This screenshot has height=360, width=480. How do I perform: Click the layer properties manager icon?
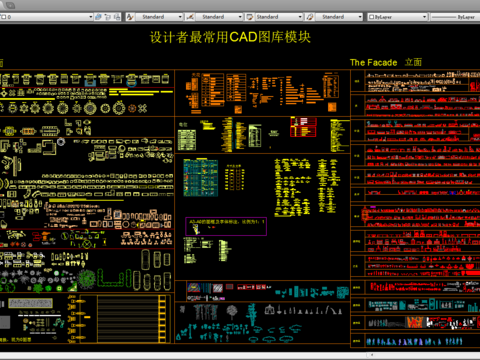click(98, 17)
